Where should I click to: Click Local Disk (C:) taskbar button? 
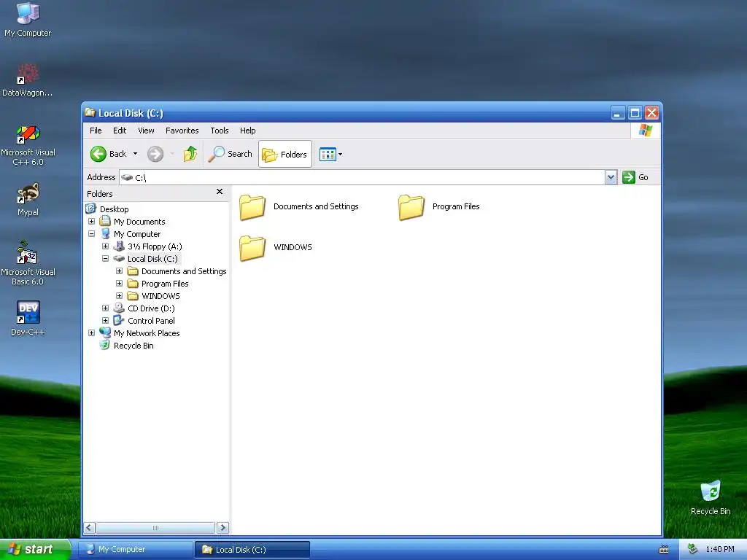tap(252, 550)
